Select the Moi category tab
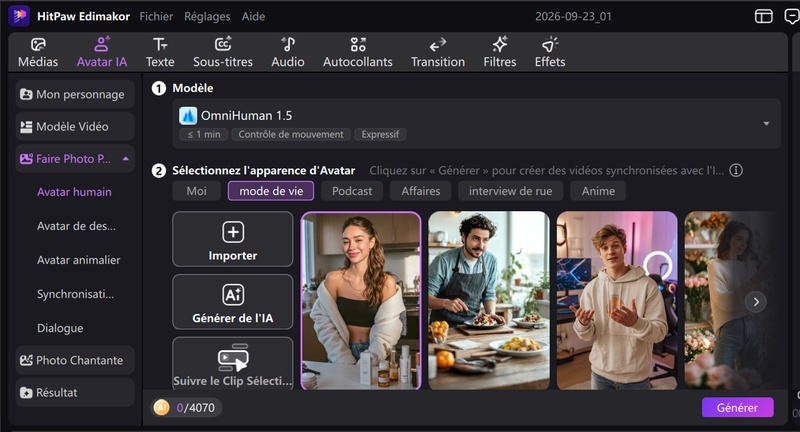Screen dimensions: 800x432 click(x=196, y=191)
